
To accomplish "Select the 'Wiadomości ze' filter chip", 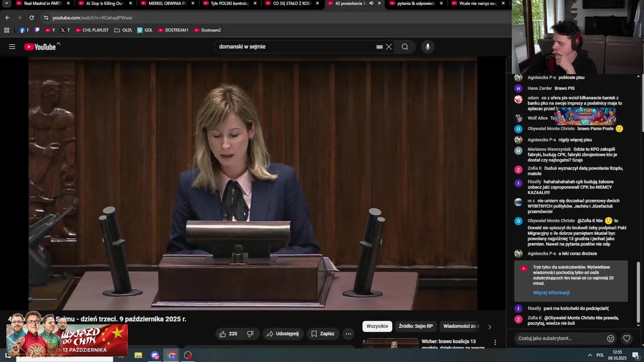I will (461, 326).
